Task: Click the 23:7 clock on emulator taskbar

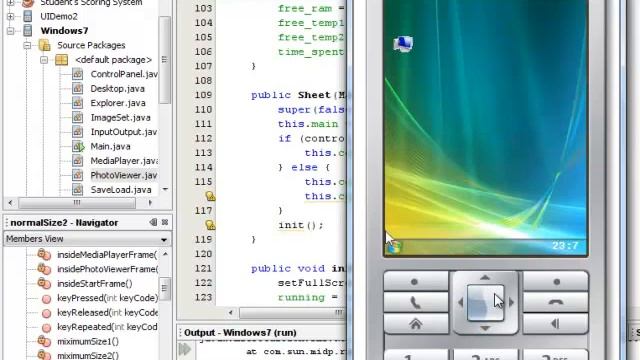Action: pyautogui.click(x=565, y=246)
